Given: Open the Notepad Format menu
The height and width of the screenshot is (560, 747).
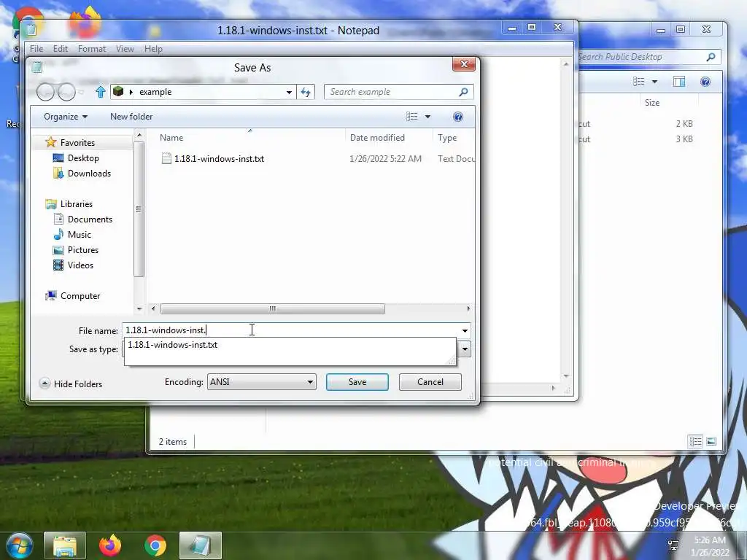Looking at the screenshot, I should click(91, 49).
